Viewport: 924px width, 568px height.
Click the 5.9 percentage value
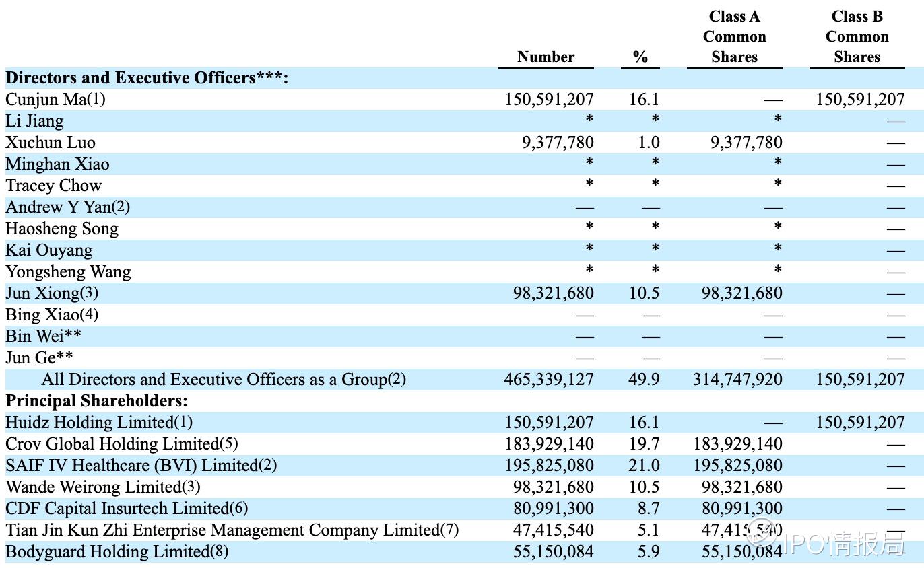(x=649, y=552)
